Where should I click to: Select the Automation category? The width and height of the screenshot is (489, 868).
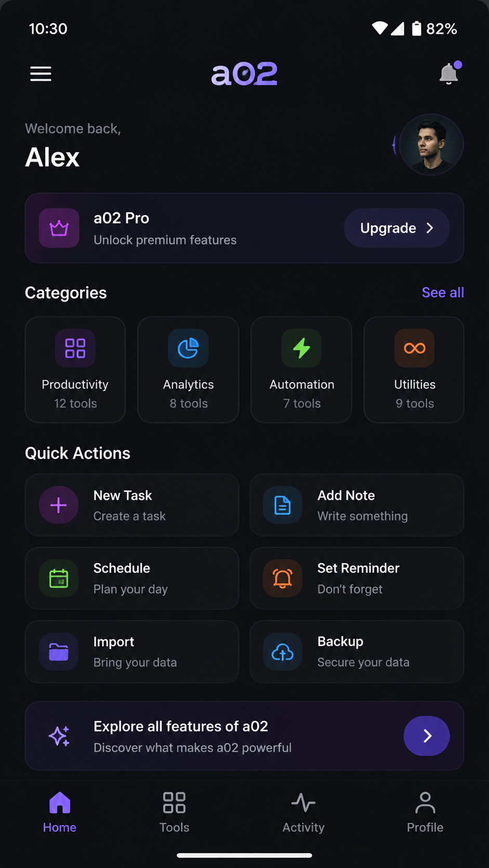pyautogui.click(x=301, y=370)
